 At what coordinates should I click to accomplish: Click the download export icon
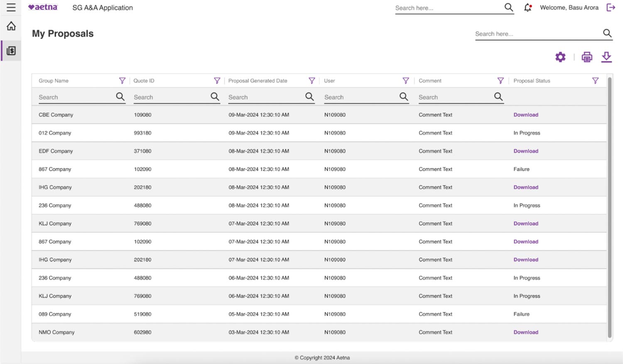606,57
